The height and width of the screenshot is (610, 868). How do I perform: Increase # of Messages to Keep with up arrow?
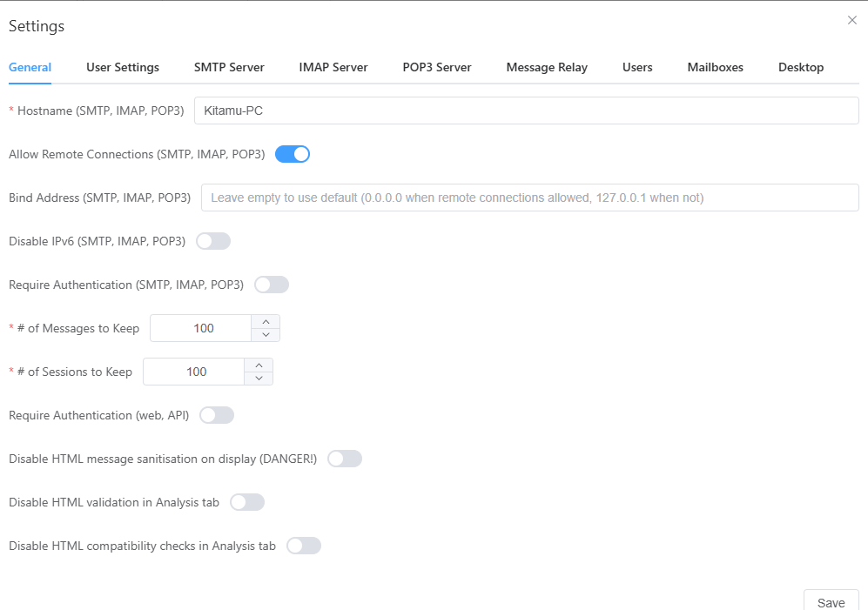(266, 322)
